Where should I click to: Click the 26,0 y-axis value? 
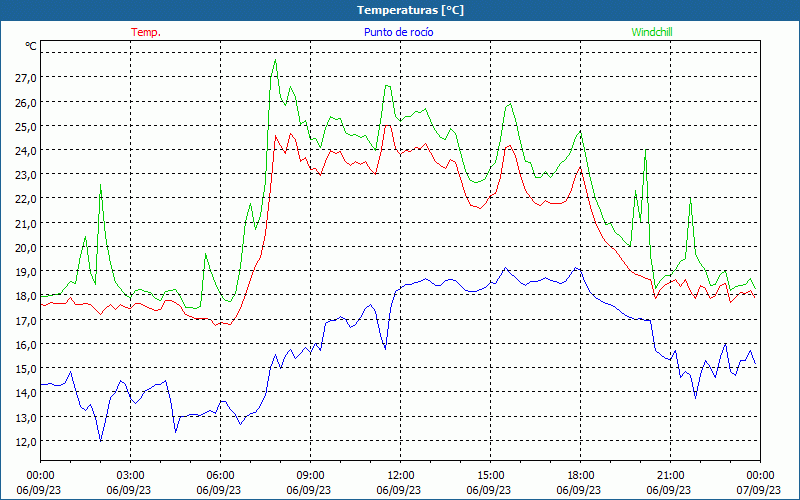26,102
